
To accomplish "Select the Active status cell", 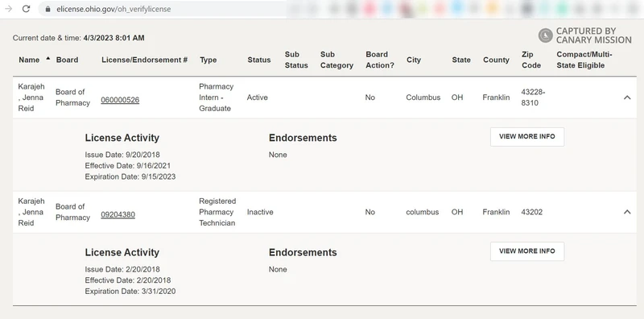I will coord(257,97).
